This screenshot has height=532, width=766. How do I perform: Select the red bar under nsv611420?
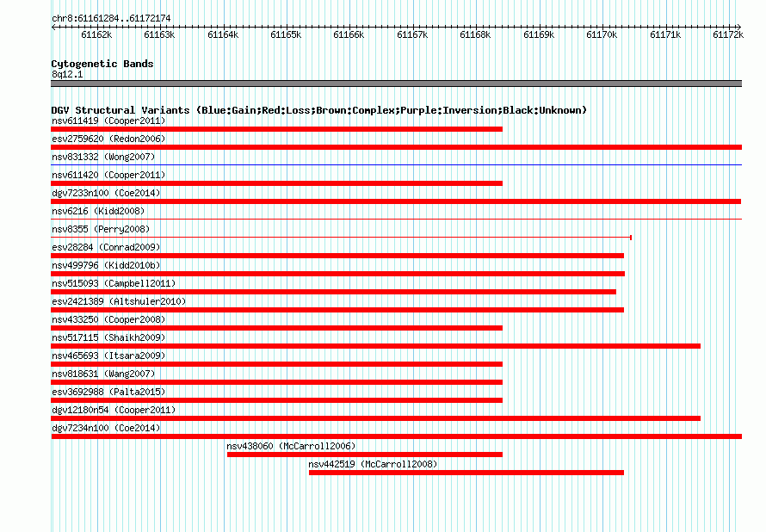click(276, 183)
